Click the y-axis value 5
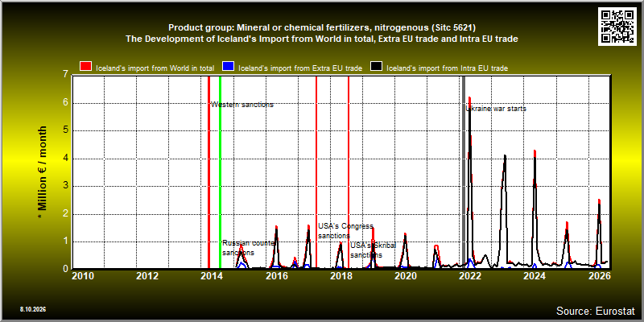 click(x=65, y=130)
